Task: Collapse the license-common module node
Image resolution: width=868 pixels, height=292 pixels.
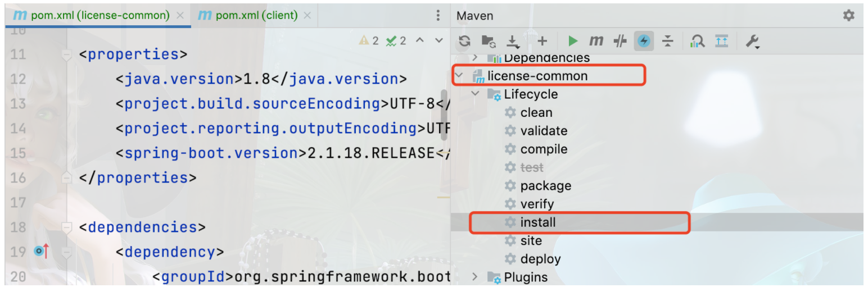Action: point(459,76)
